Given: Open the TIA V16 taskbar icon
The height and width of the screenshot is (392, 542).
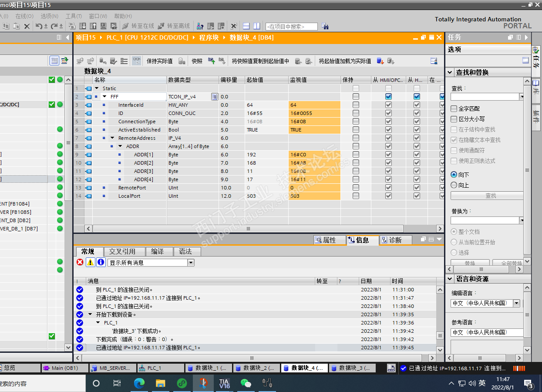Looking at the screenshot, I should (224, 383).
